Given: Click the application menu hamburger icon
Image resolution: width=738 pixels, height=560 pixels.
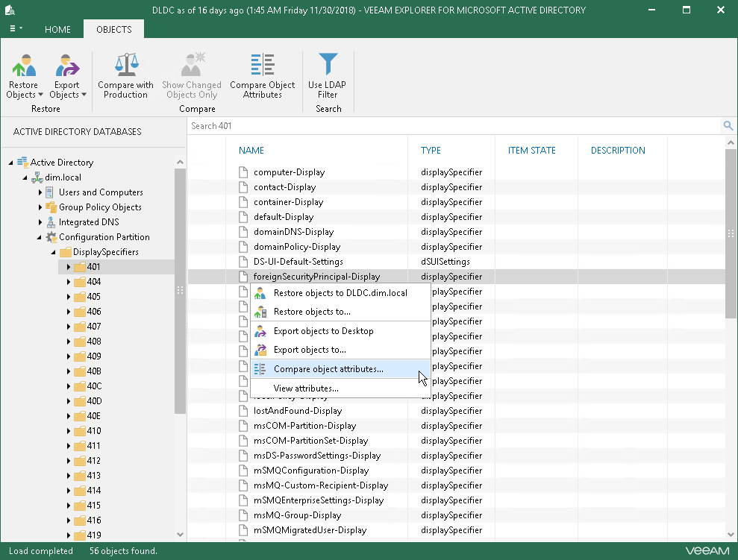Looking at the screenshot, I should 13,28.
